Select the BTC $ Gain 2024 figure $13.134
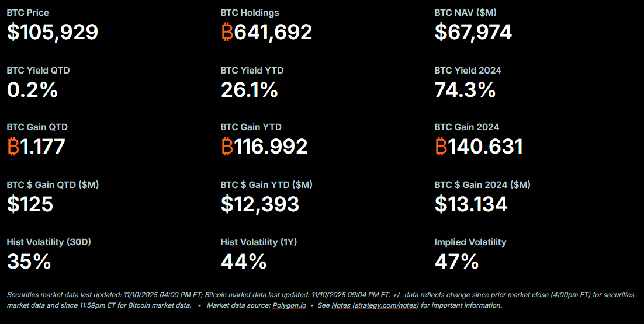The image size is (644, 324). pos(471,204)
